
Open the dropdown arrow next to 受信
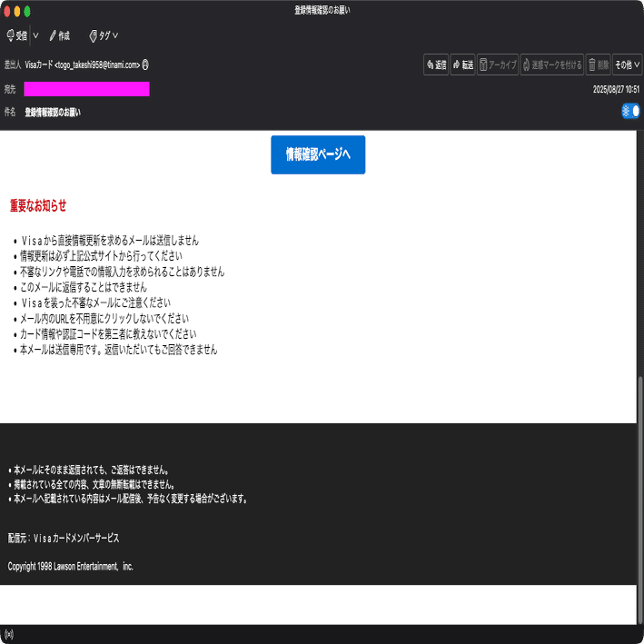point(35,35)
